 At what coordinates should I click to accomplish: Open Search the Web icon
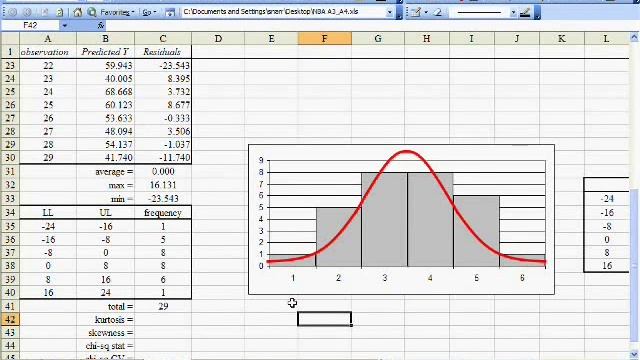pyautogui.click(x=92, y=12)
